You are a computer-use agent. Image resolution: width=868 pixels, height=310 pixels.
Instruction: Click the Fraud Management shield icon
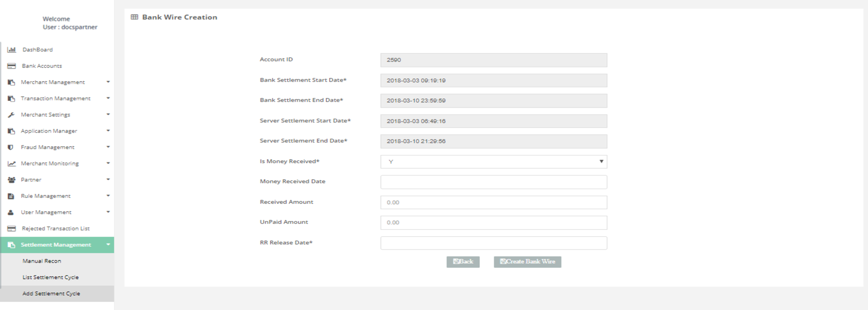coord(11,147)
